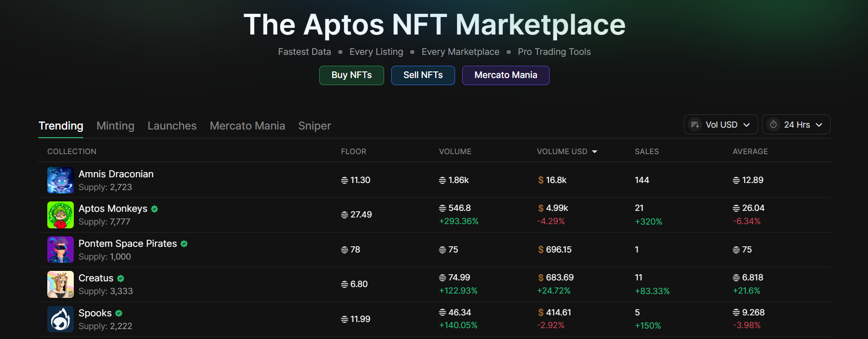Click the APT symbol beside floor 78
The height and width of the screenshot is (339, 868).
(x=344, y=250)
